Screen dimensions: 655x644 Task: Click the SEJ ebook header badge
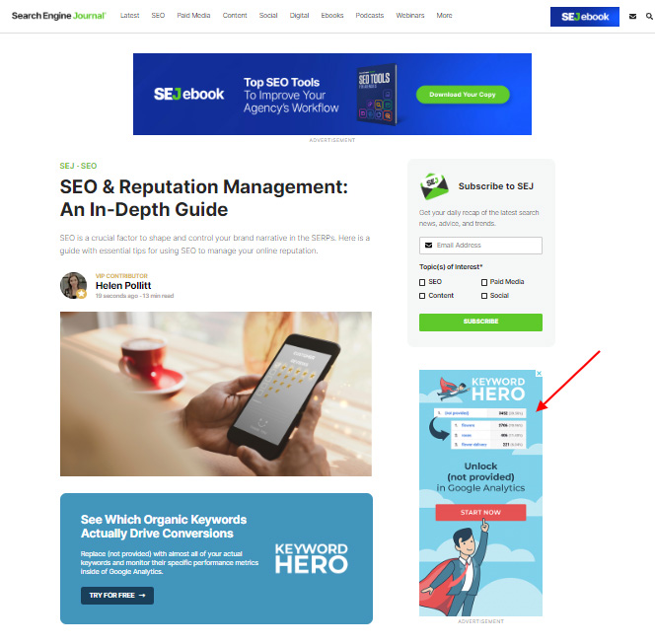[584, 17]
